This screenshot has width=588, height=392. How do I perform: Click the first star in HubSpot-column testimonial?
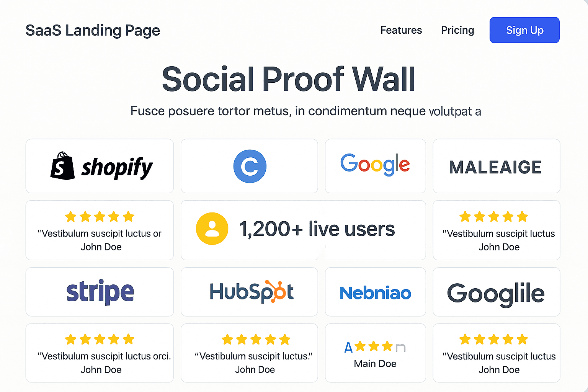[226, 339]
